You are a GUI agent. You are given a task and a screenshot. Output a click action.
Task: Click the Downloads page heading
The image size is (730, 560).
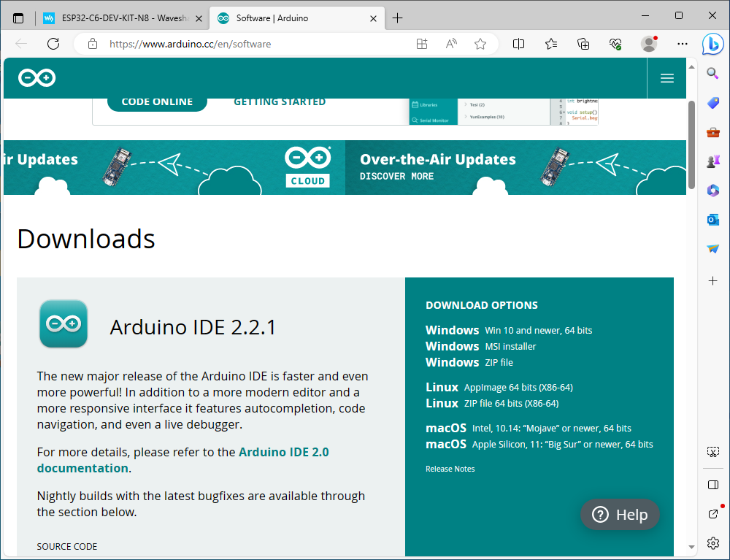click(x=86, y=239)
